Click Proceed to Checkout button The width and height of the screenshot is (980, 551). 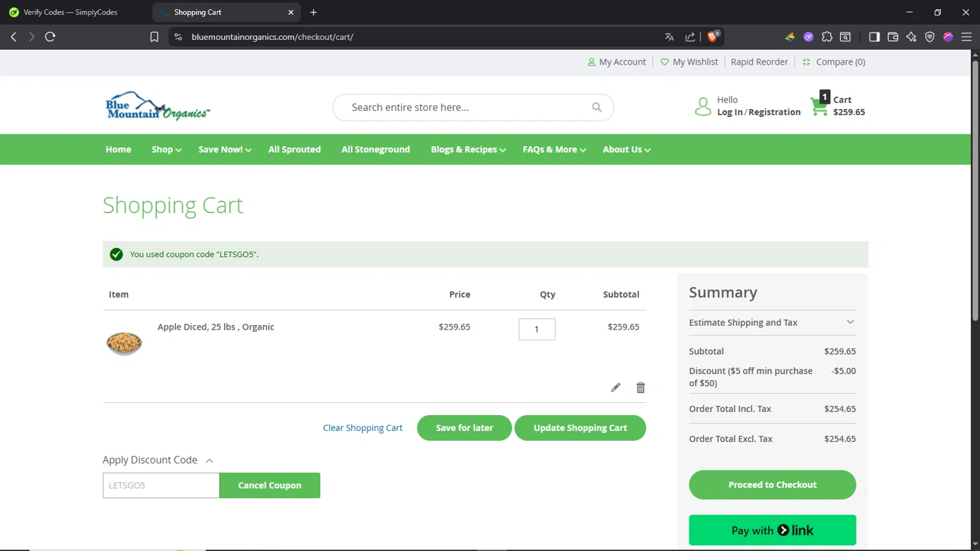tap(772, 485)
